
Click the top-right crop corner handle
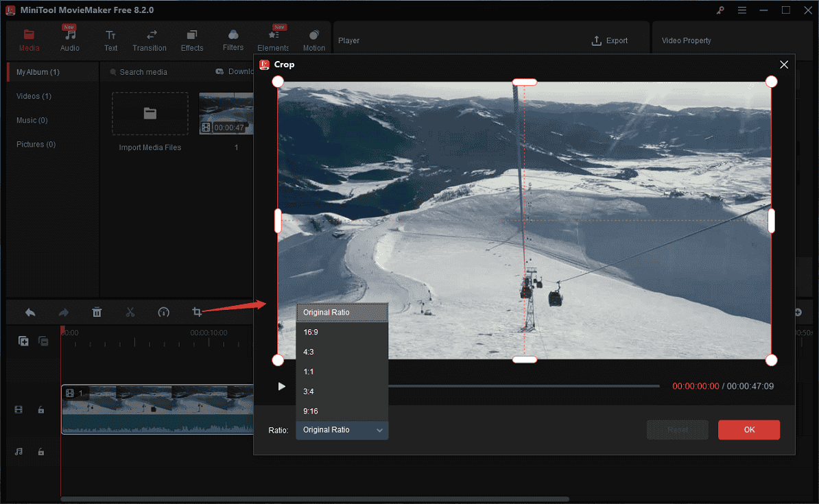771,82
